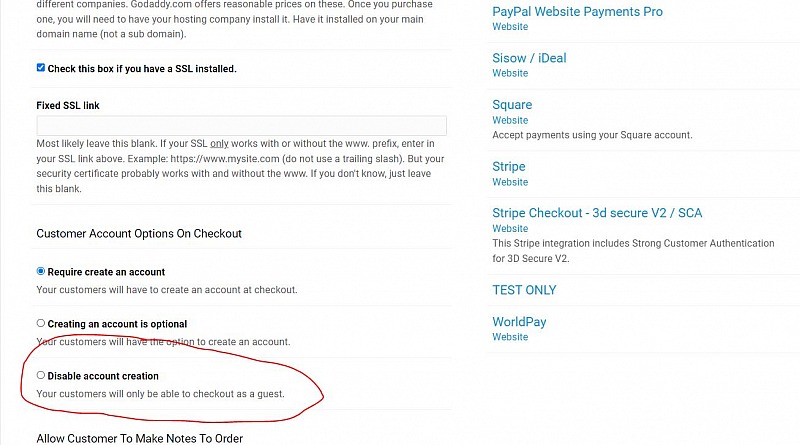This screenshot has width=800, height=445.
Task: Open the Sisow / iDeal gateway
Action: [x=529, y=58]
